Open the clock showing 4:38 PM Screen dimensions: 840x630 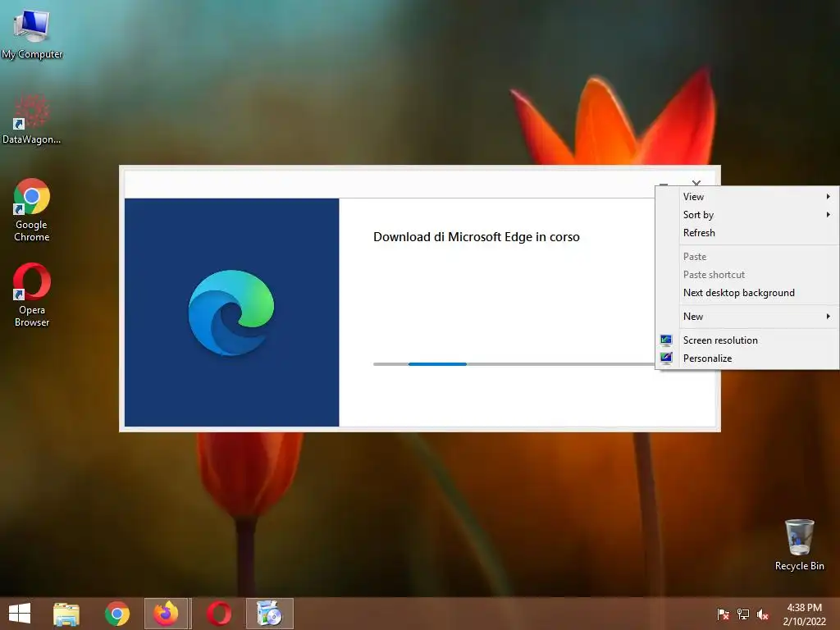[x=804, y=608]
